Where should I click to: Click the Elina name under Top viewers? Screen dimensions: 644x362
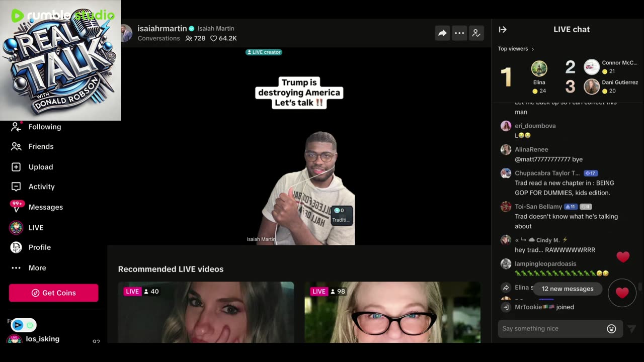tap(539, 82)
